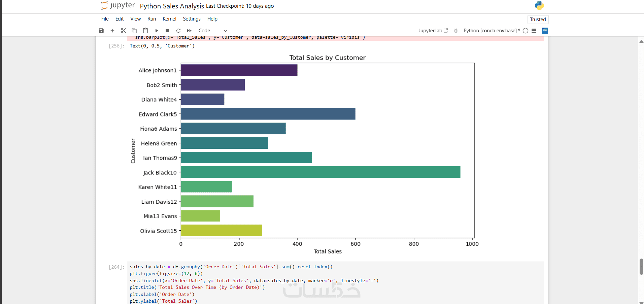This screenshot has width=644, height=304.
Task: Save the notebook with the floppy disk icon
Action: [101, 31]
